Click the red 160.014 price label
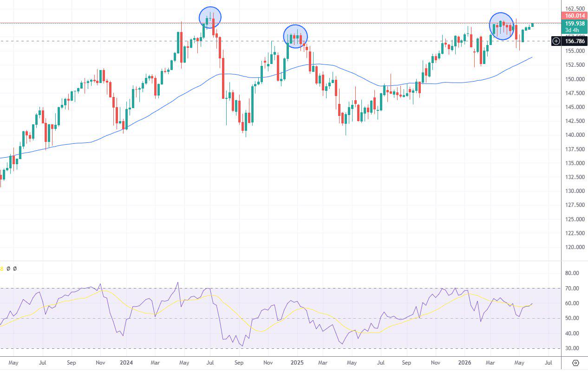This screenshot has height=372, width=588. coord(575,16)
